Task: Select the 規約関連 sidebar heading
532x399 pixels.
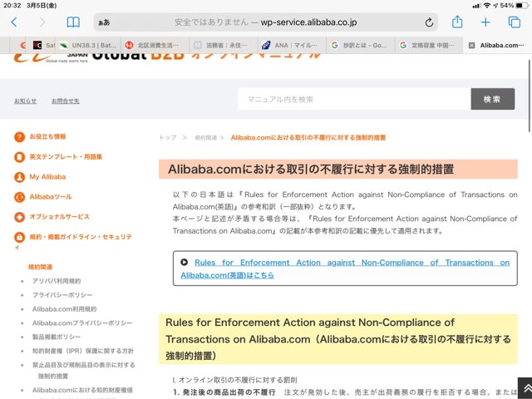Action: point(41,267)
